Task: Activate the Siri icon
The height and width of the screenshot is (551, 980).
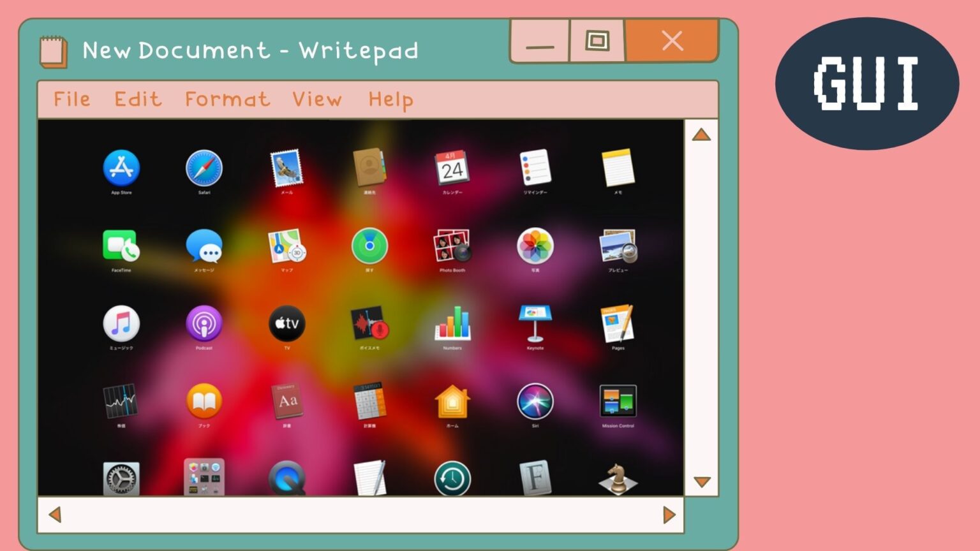Action: click(x=535, y=401)
